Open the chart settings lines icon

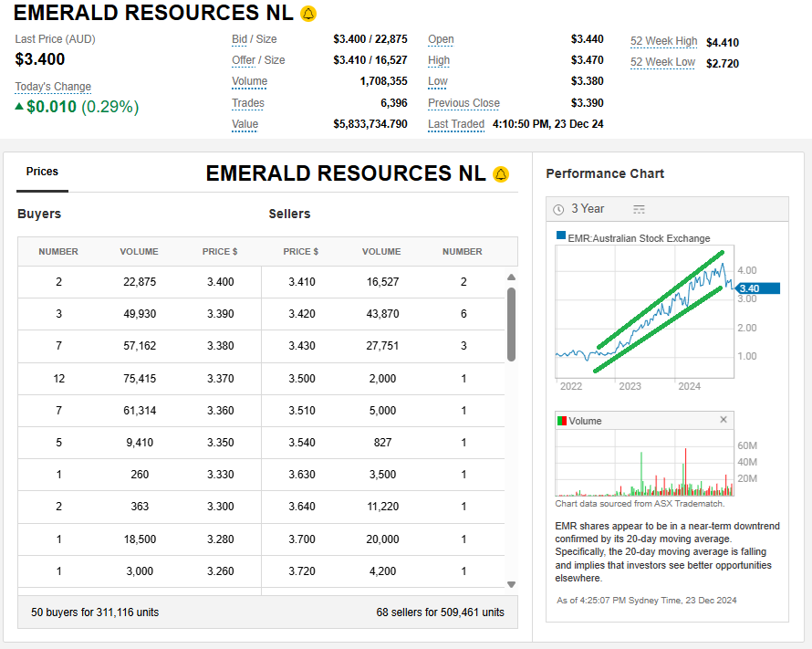click(x=639, y=209)
